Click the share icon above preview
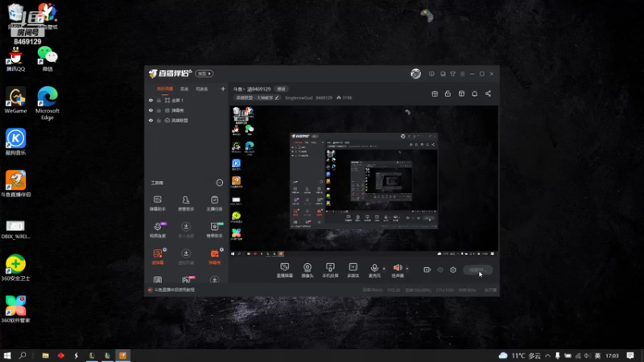The width and height of the screenshot is (644, 362). pos(488,94)
